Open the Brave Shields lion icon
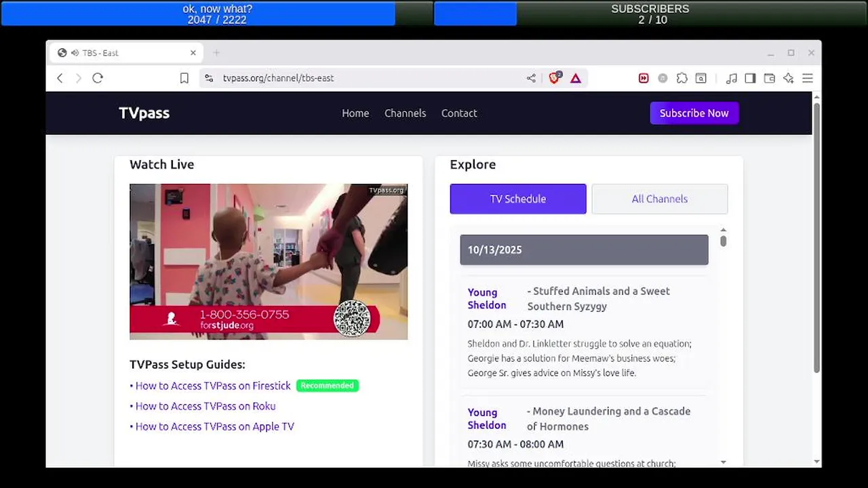The image size is (868, 488). pos(554,78)
